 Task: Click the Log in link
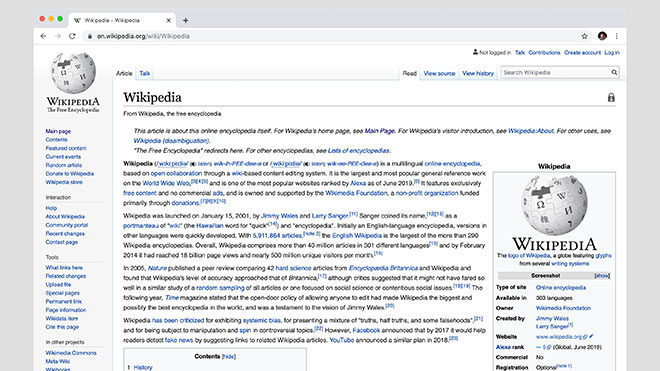pos(612,53)
